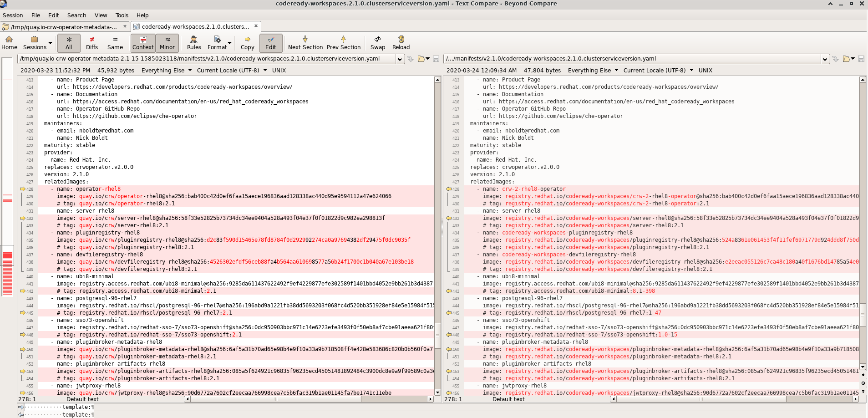
Task: Reload the compared files
Action: tap(401, 43)
